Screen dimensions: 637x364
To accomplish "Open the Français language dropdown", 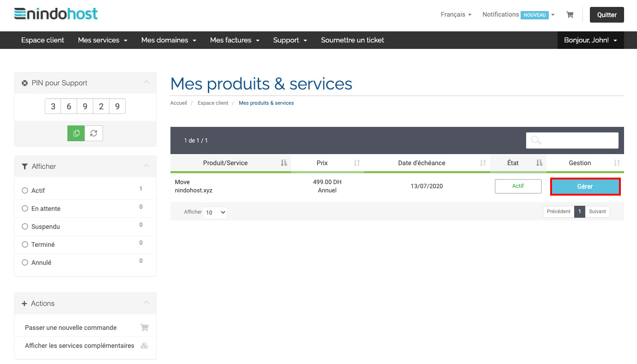I will click(456, 15).
